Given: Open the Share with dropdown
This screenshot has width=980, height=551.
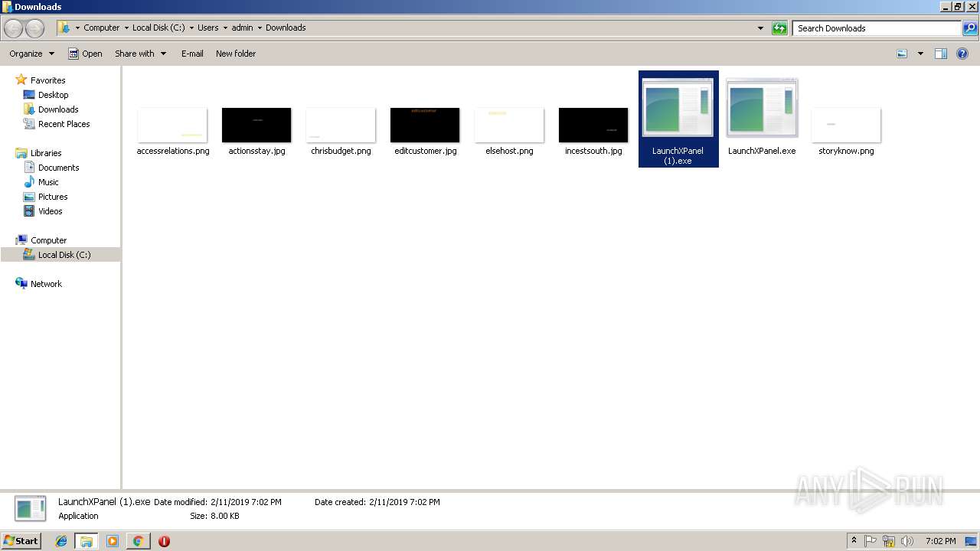Looking at the screenshot, I should click(140, 54).
